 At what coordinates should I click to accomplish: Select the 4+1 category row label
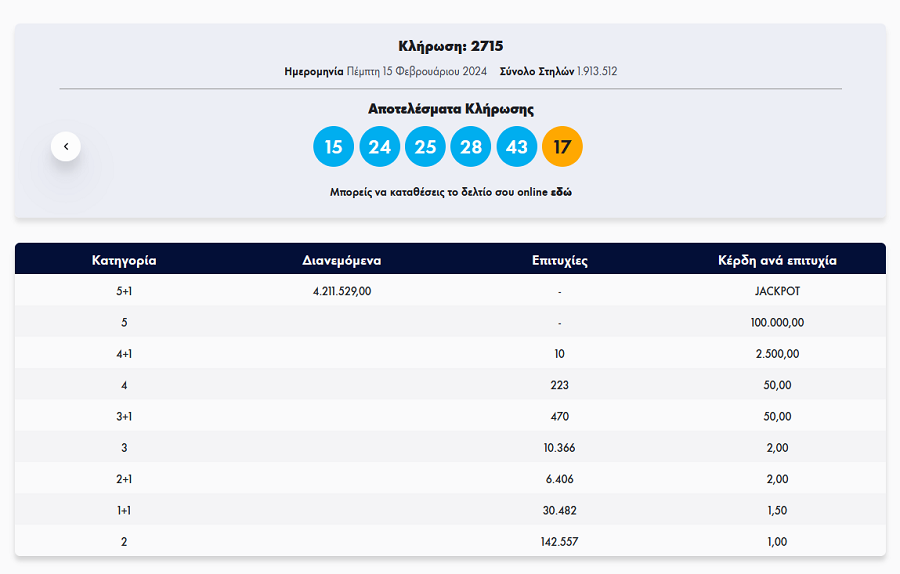(124, 354)
